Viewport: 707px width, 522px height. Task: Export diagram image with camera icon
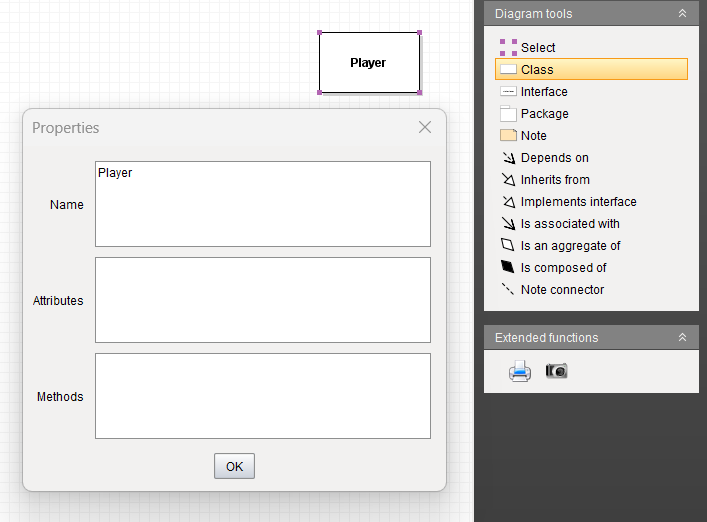556,371
